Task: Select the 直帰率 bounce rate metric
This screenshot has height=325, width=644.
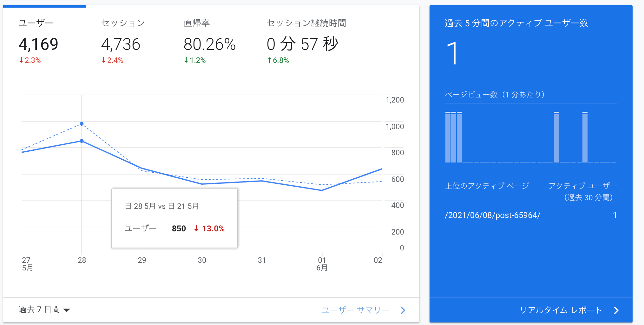Action: [x=197, y=23]
